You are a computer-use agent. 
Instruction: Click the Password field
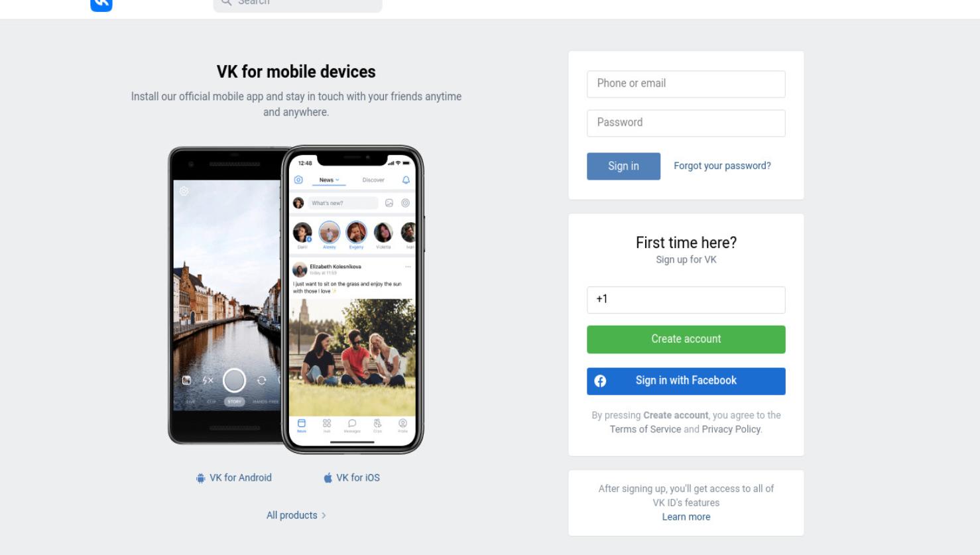coord(686,123)
